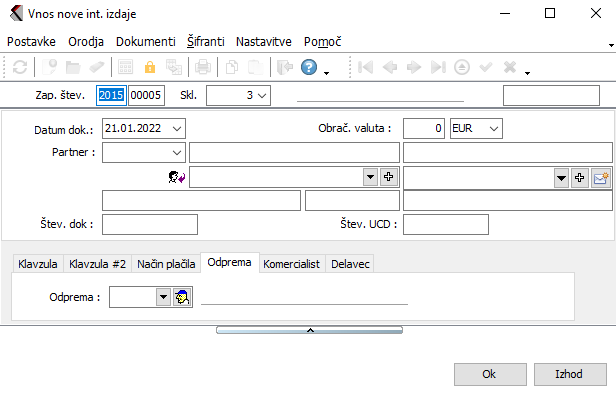Click the calculator grid toolbar icon
Image resolution: width=616 pixels, height=394 pixels.
coord(126,67)
